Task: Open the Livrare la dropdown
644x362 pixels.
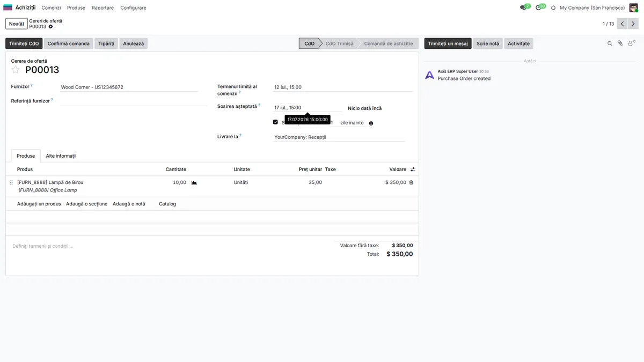Action: click(x=339, y=137)
